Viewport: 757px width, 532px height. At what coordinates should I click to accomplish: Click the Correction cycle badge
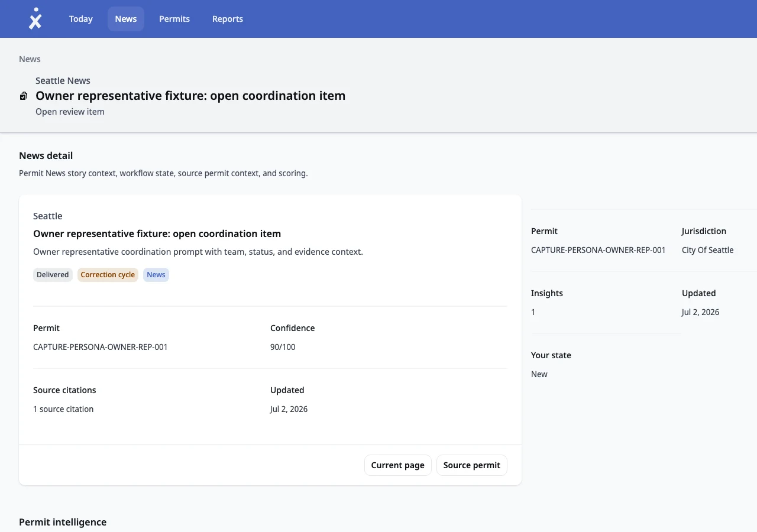pyautogui.click(x=108, y=274)
